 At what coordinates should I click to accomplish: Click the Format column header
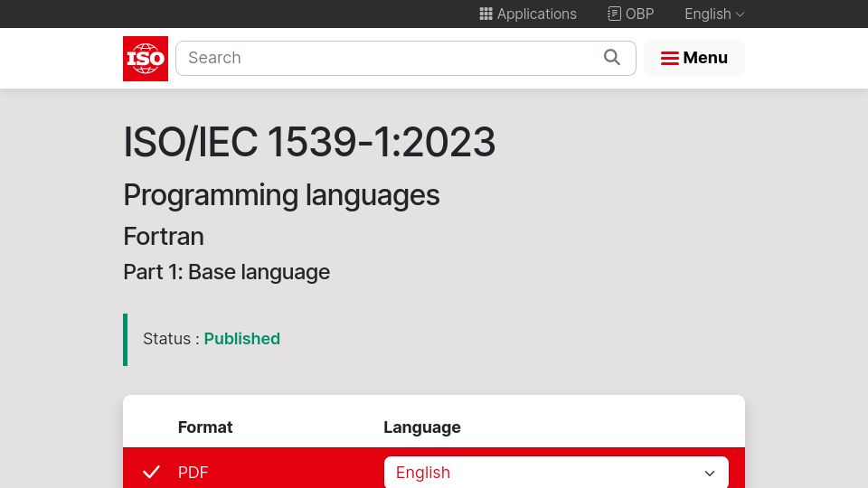(x=205, y=427)
